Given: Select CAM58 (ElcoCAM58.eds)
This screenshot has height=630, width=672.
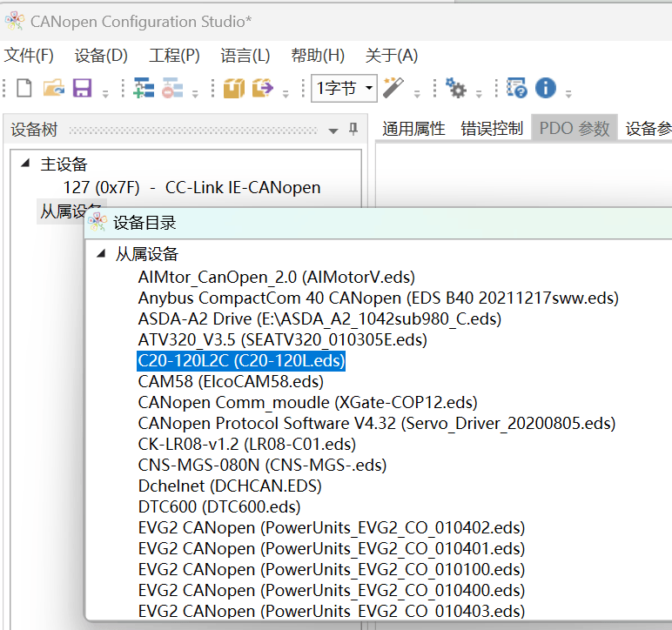Looking at the screenshot, I should 231,382.
